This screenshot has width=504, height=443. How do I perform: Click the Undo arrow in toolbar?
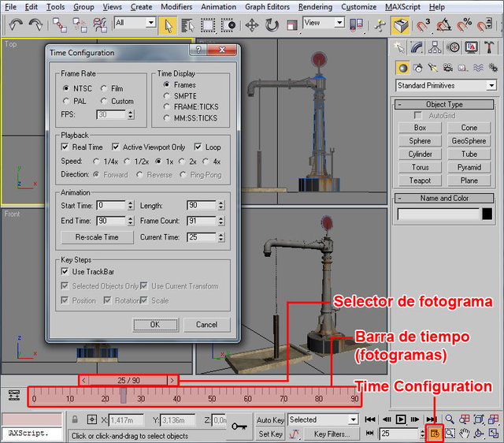pyautogui.click(x=17, y=26)
